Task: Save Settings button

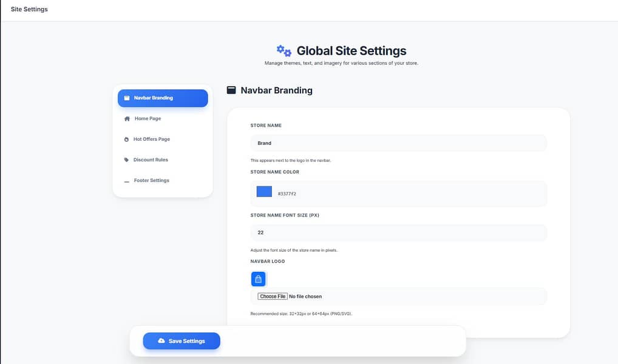Action: pyautogui.click(x=182, y=341)
